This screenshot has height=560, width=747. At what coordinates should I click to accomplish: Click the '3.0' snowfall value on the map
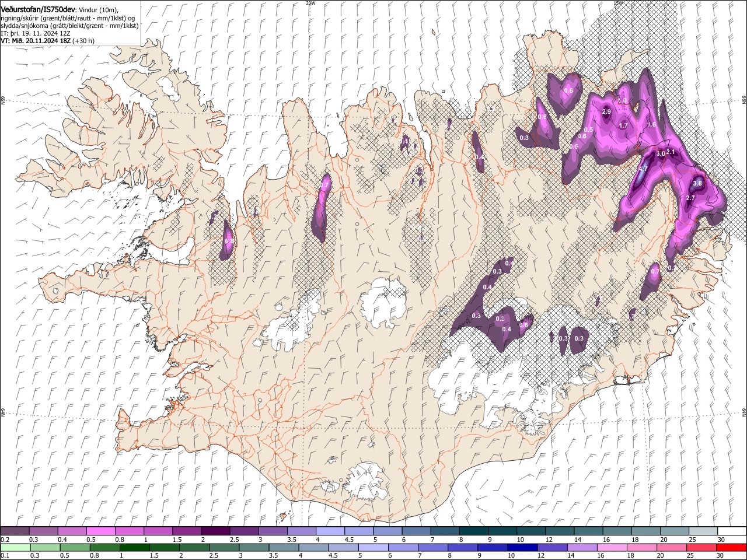pos(661,153)
